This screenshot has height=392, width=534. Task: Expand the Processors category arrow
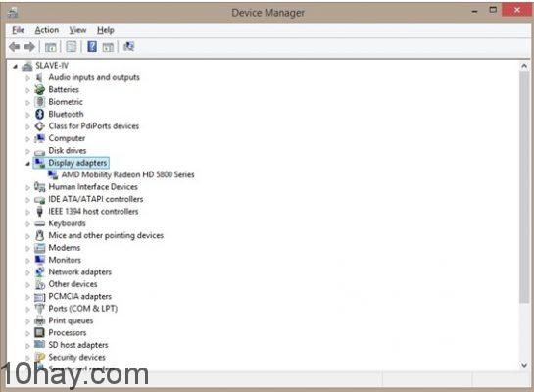click(28, 333)
